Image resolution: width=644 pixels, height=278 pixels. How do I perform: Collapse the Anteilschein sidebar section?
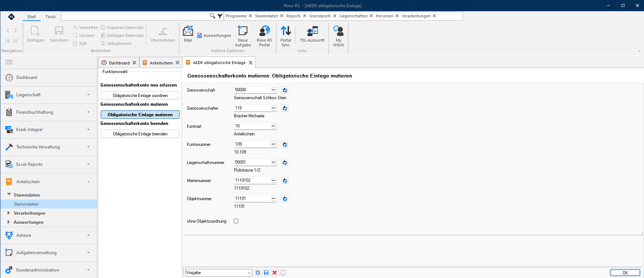pos(49,182)
